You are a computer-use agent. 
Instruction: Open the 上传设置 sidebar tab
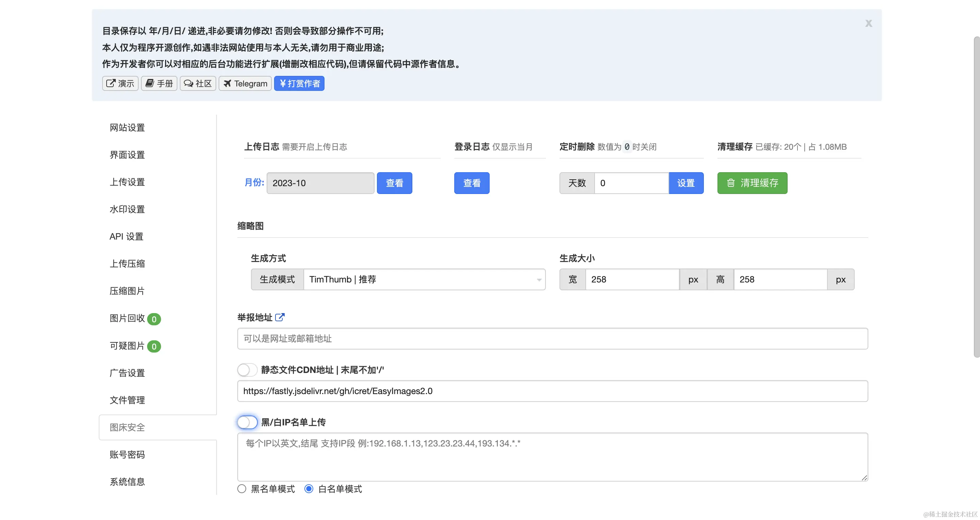[127, 182]
